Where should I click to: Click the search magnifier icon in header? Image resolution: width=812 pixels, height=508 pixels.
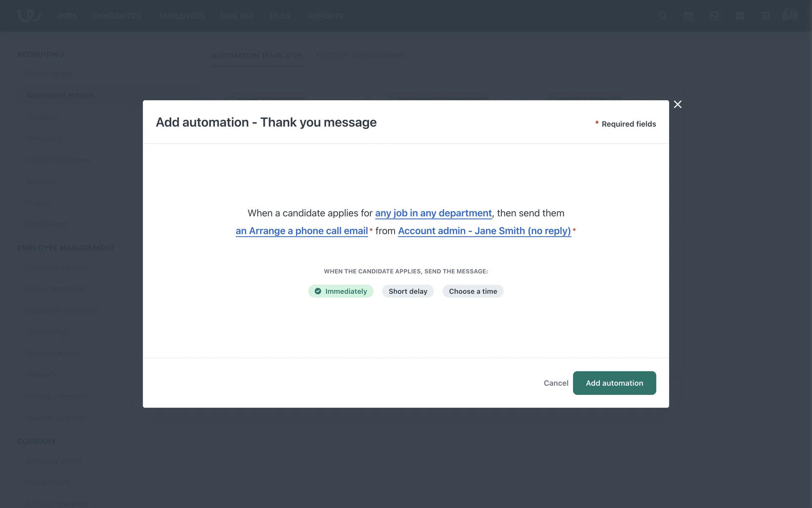(x=662, y=16)
